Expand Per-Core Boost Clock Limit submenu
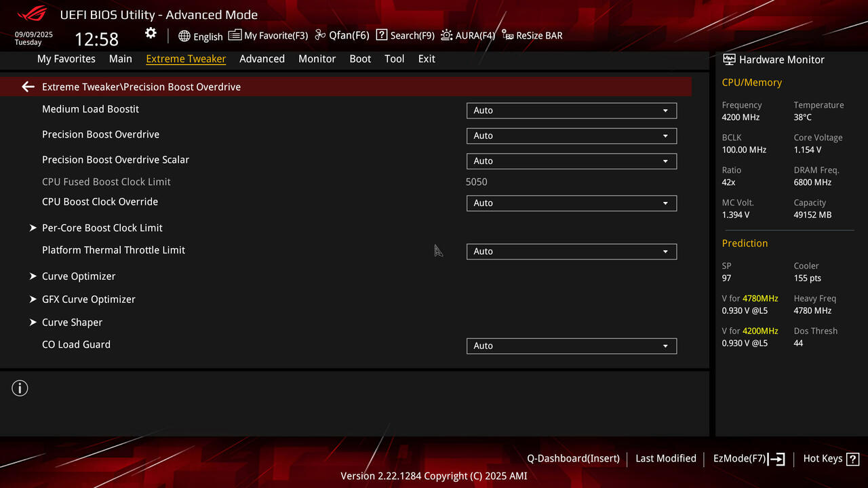 [x=102, y=228]
